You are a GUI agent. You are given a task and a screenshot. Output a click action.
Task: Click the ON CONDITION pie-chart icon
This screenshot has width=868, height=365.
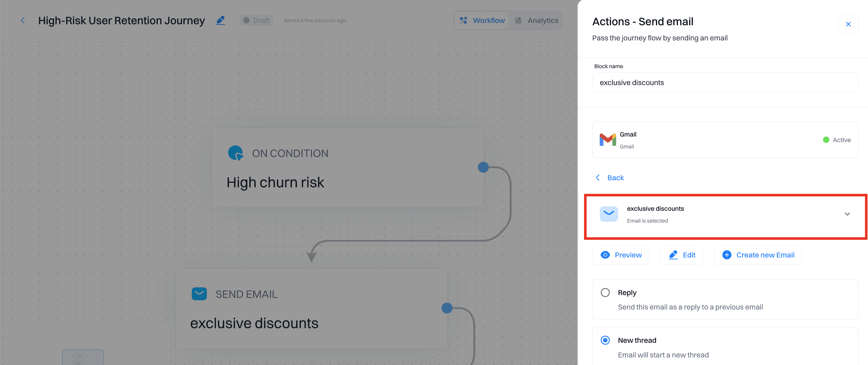(236, 153)
